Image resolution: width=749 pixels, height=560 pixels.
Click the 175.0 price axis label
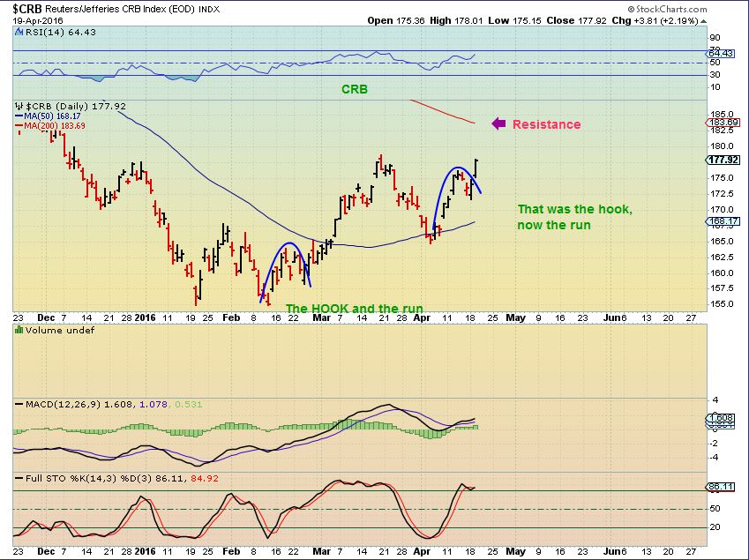click(722, 177)
